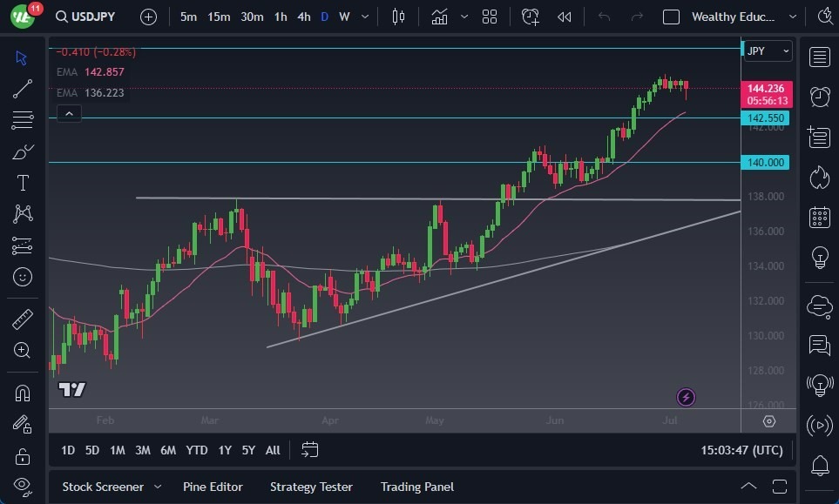Enable stay in drawing mode
Viewport: 839px width, 504px height.
[22, 424]
